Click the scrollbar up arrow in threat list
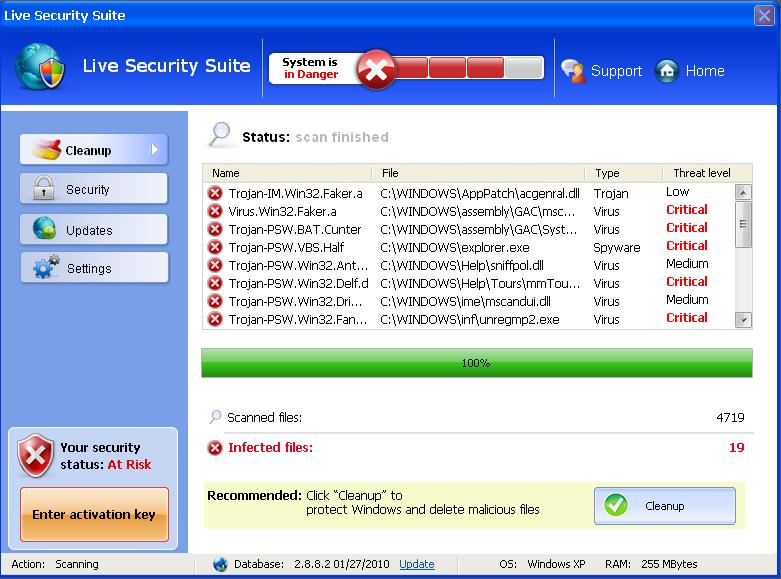 [x=743, y=192]
